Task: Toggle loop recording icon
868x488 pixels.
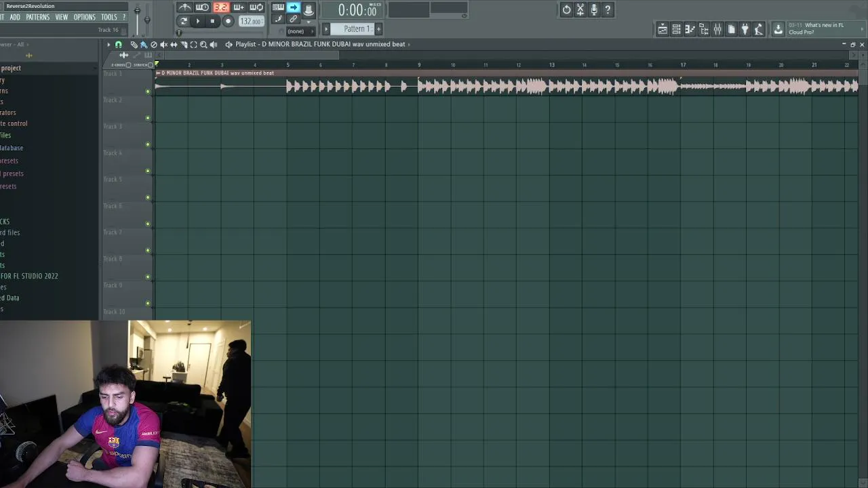Action: (x=256, y=7)
